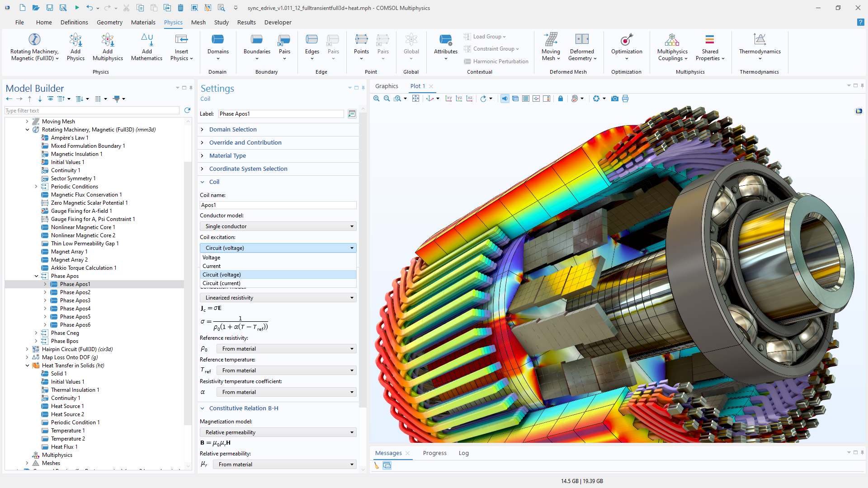Switch to the Progress tab
The width and height of the screenshot is (868, 488).
(434, 453)
